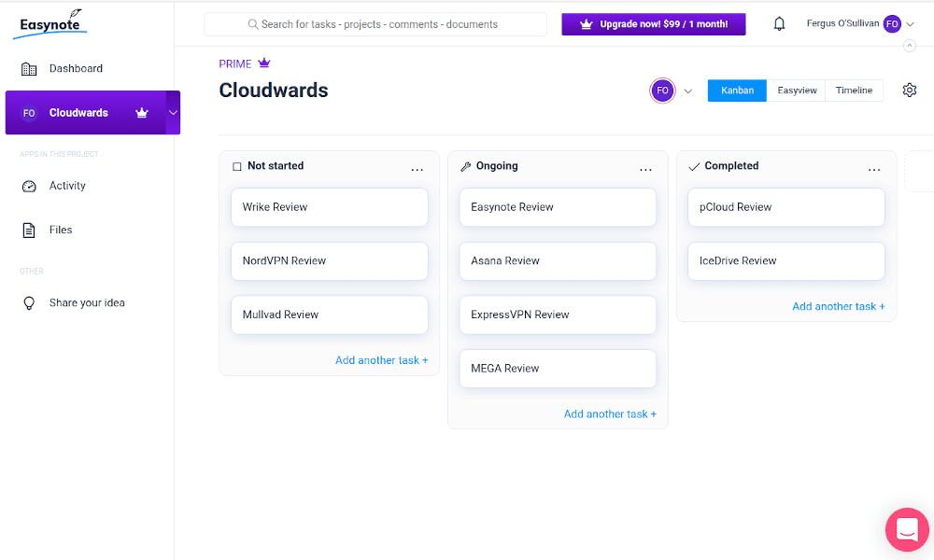Click the Ongoing column title
934x560 pixels.
[x=497, y=166]
